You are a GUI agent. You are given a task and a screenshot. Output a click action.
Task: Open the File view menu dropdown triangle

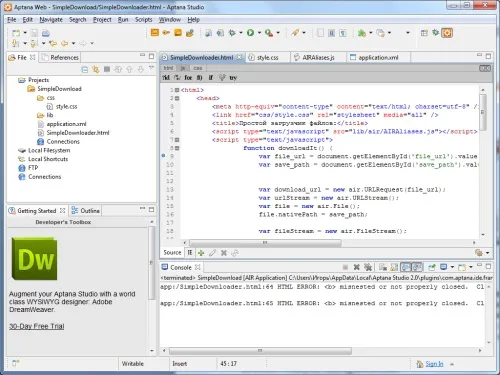[x=151, y=68]
